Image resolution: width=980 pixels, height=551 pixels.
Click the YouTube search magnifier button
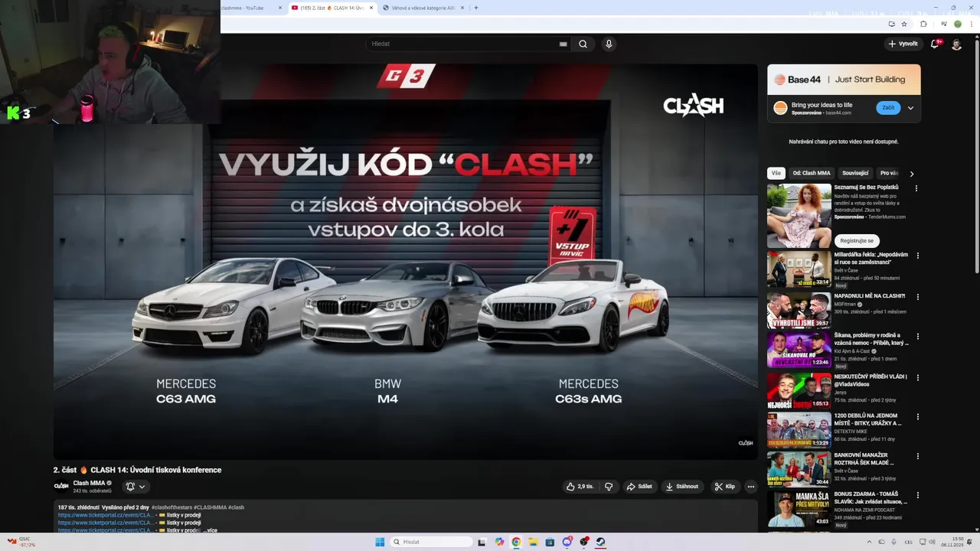[x=583, y=44]
